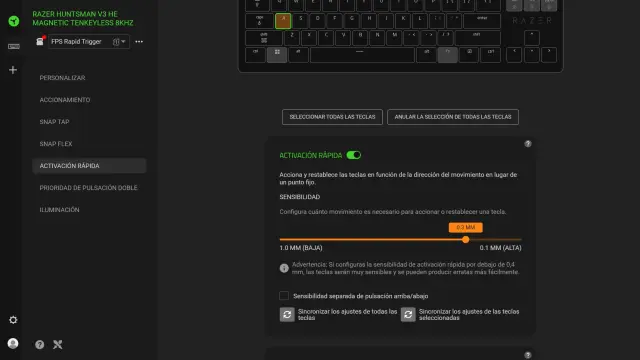Open the Accionamiento section
The height and width of the screenshot is (360, 640).
[x=65, y=100]
